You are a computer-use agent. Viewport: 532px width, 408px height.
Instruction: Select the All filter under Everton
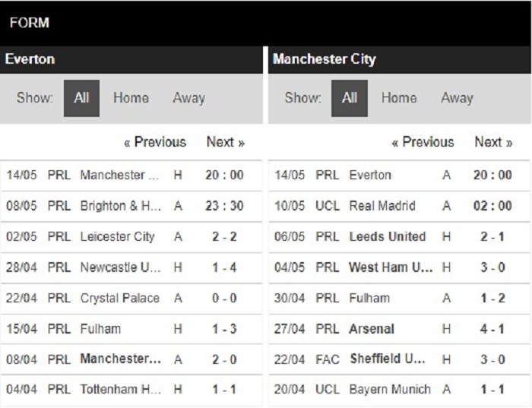coord(81,98)
